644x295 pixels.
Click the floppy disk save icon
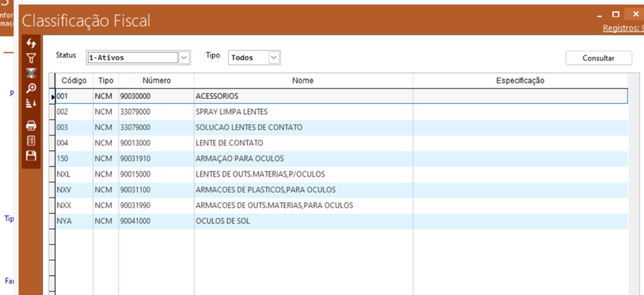click(31, 155)
